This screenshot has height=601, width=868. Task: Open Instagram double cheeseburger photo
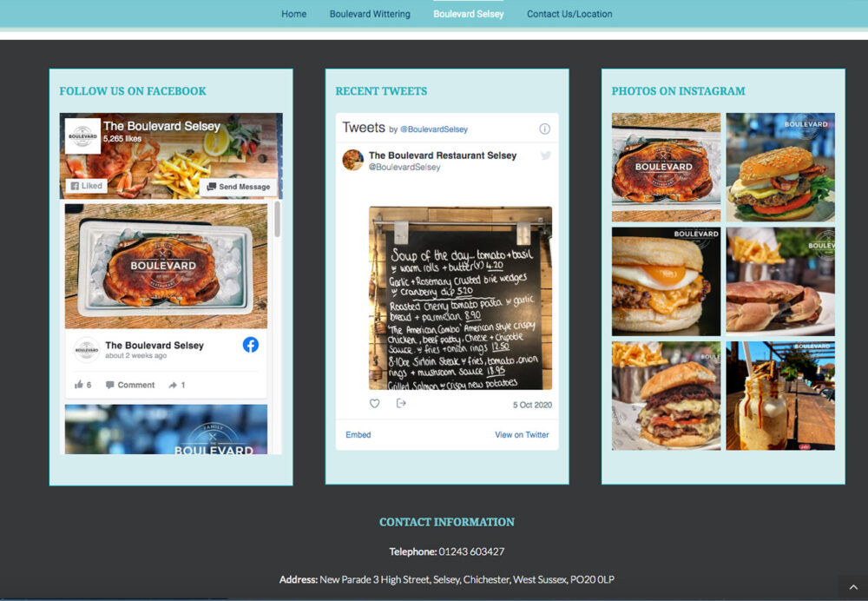[666, 395]
